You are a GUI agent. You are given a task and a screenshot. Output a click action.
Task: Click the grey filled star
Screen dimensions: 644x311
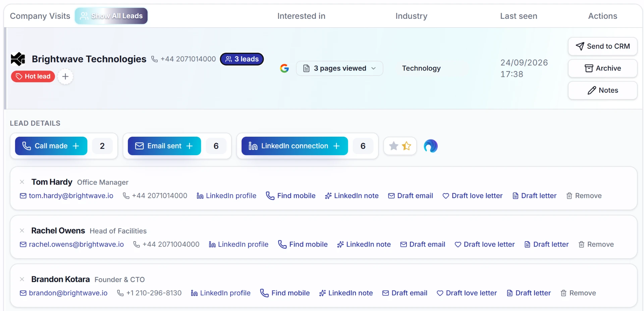[x=394, y=146]
